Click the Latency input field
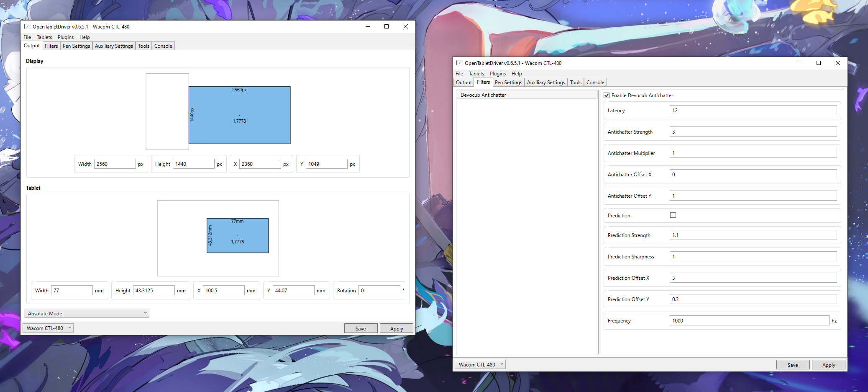Image resolution: width=868 pixels, height=392 pixels. [753, 111]
